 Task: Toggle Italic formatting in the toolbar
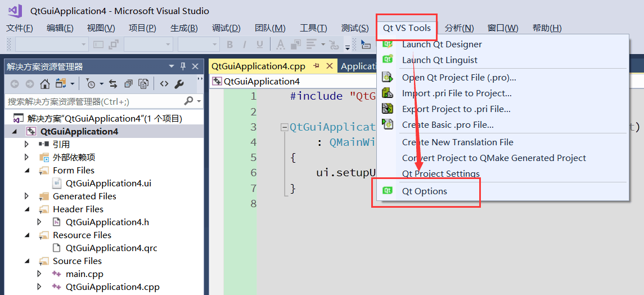[245, 44]
